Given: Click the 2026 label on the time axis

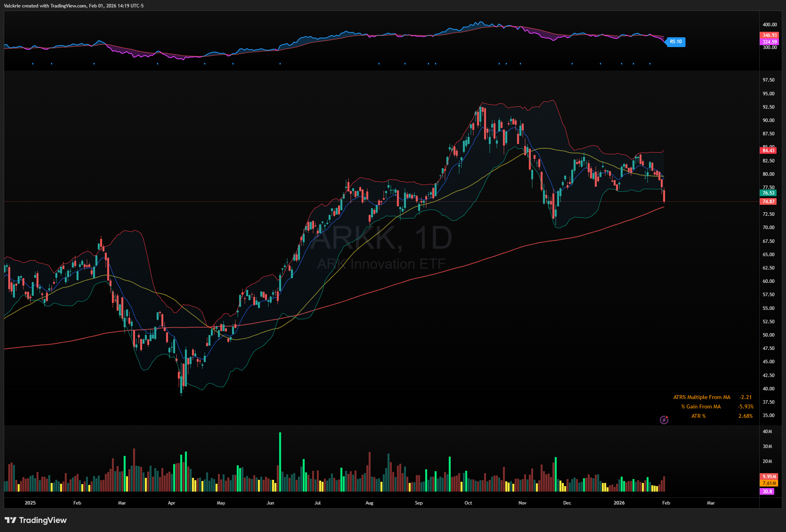Looking at the screenshot, I should click(619, 503).
